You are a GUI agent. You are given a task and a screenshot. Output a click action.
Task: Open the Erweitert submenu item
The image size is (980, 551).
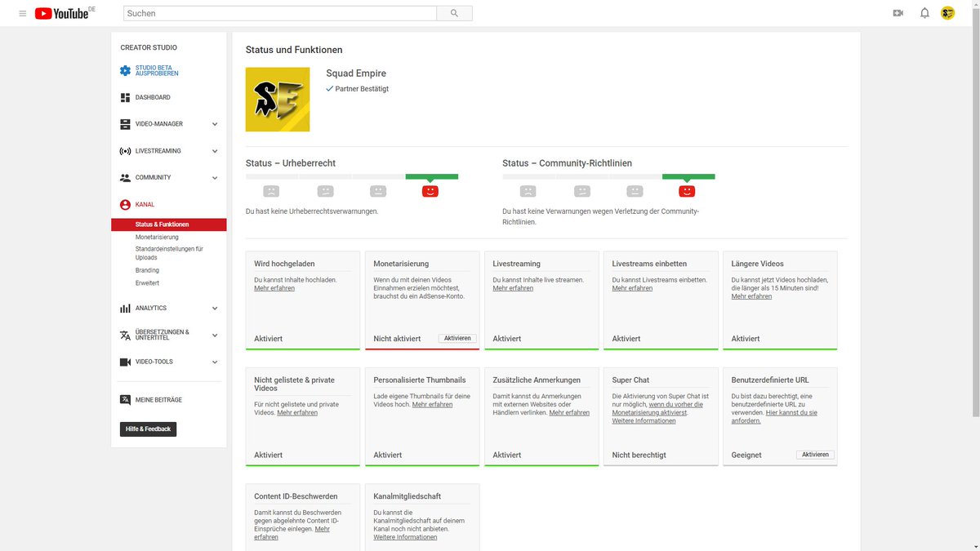147,282
